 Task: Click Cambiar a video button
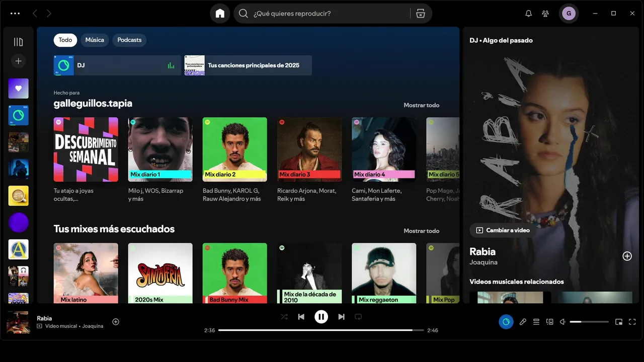click(503, 230)
